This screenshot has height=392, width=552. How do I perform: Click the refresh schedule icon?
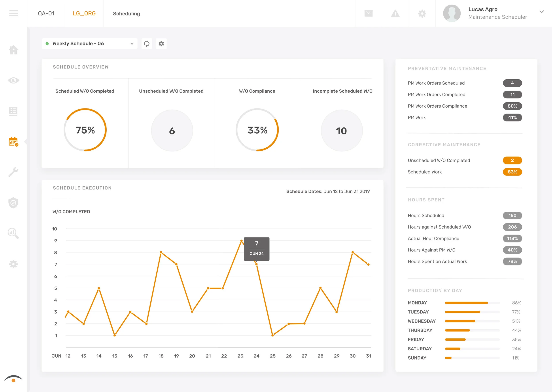click(147, 44)
